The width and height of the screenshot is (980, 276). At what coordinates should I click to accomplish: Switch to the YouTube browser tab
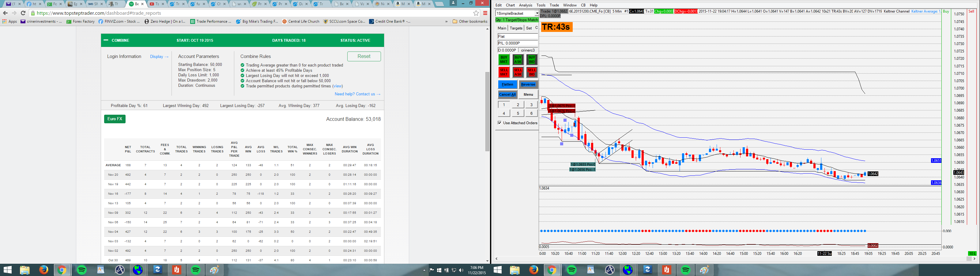coord(156,4)
